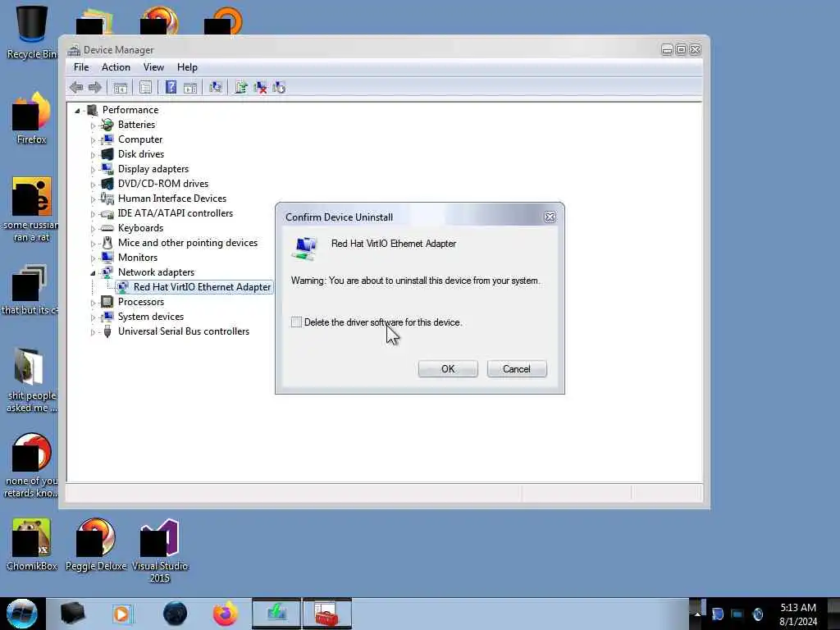Toggle the Show/Hide Action Pane toolbar icon
This screenshot has width=840, height=630.
click(190, 87)
